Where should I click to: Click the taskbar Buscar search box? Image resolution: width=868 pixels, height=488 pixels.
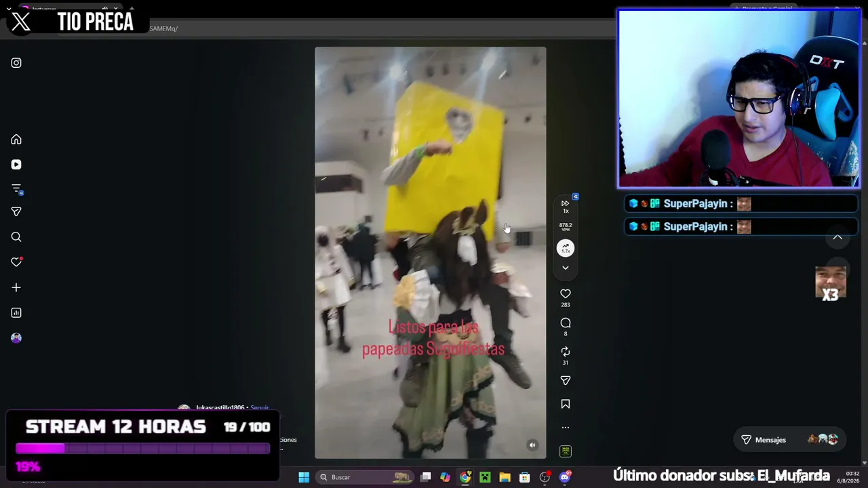pos(366,477)
